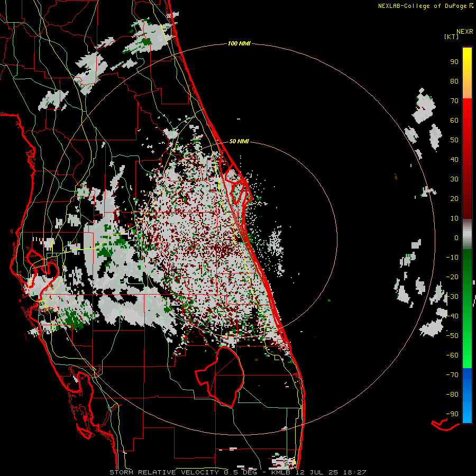Click the NEXR label above color scale
The width and height of the screenshot is (476, 476).
coord(464,31)
